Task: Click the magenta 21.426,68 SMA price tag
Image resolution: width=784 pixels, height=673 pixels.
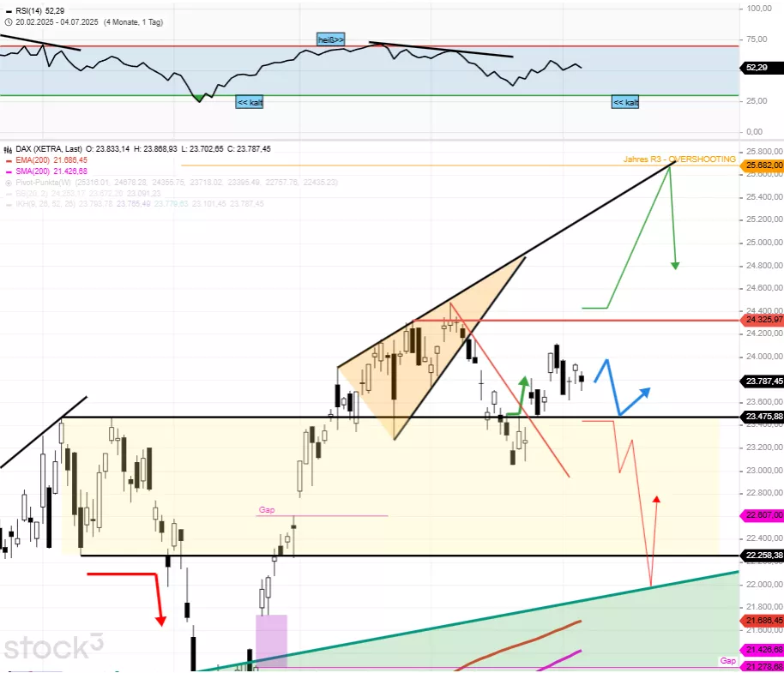Action: pos(763,650)
